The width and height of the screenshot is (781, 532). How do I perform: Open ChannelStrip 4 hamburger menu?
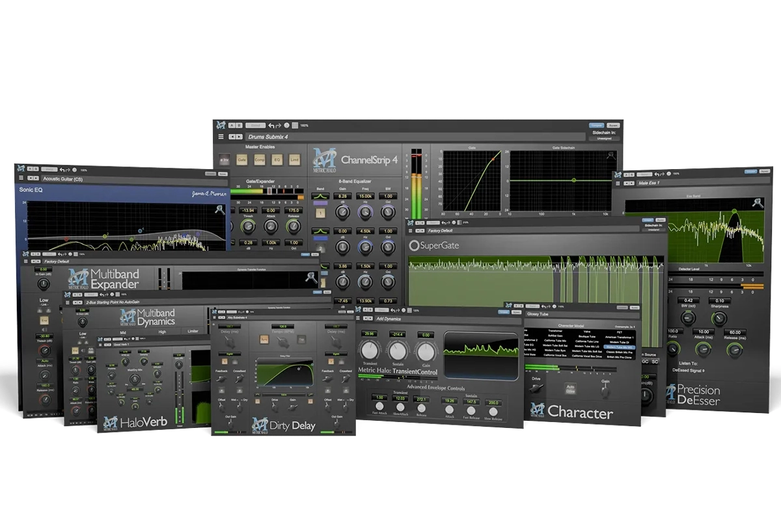pyautogui.click(x=221, y=137)
